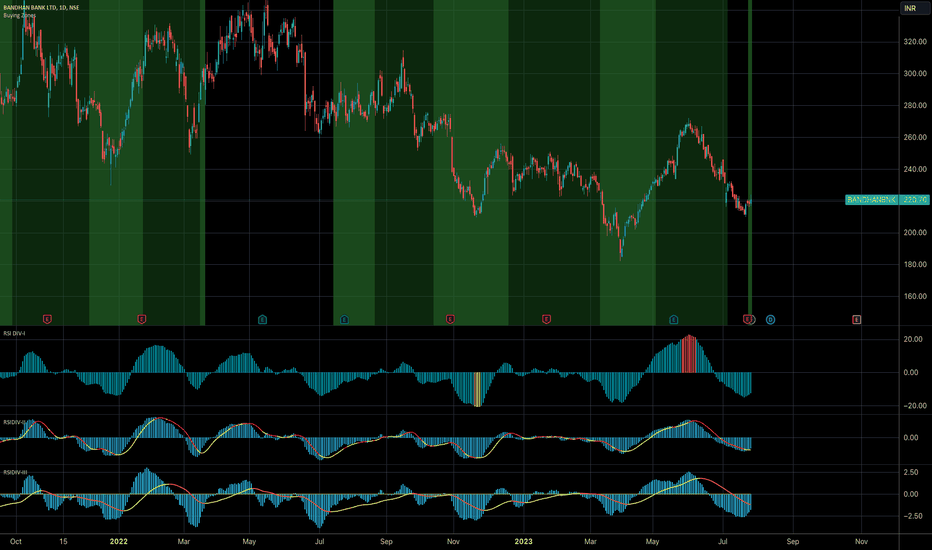Click the red histogram peak in RSI DIV-I pane

pyautogui.click(x=689, y=354)
